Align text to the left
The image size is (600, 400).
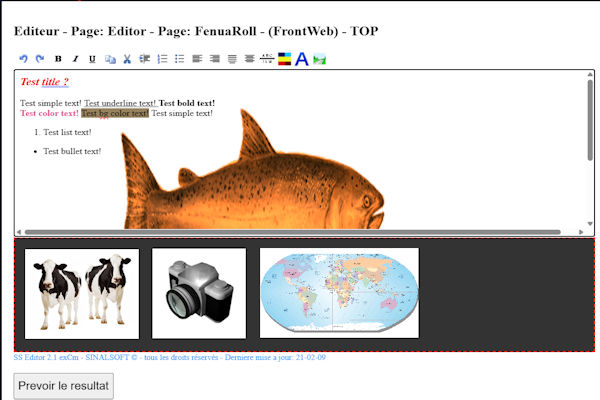tap(197, 59)
